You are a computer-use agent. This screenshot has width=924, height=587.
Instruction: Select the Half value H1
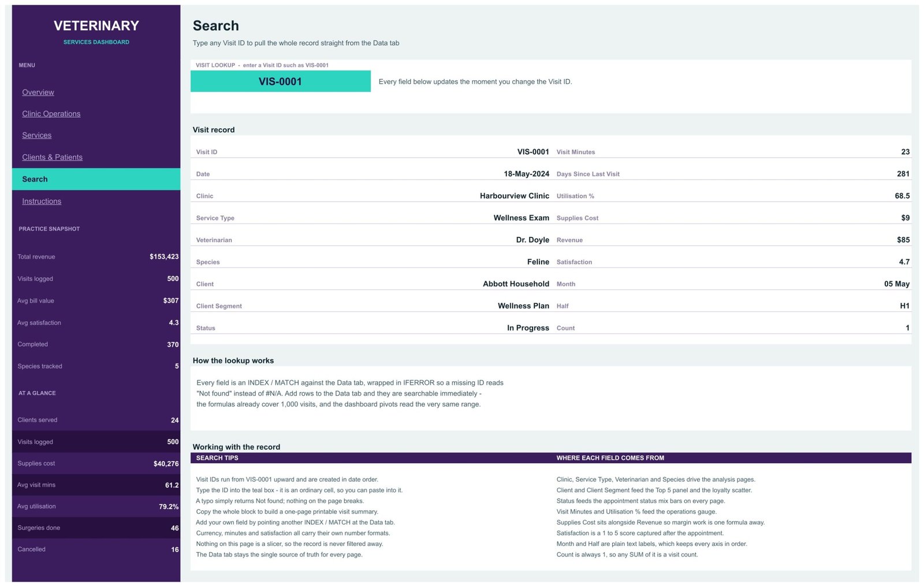905,306
